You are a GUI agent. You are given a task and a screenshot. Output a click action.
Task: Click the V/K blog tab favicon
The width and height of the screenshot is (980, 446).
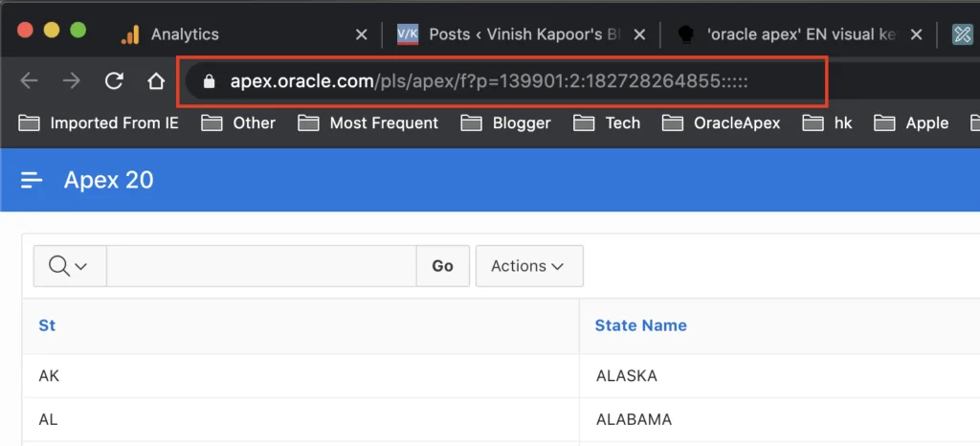coord(408,34)
